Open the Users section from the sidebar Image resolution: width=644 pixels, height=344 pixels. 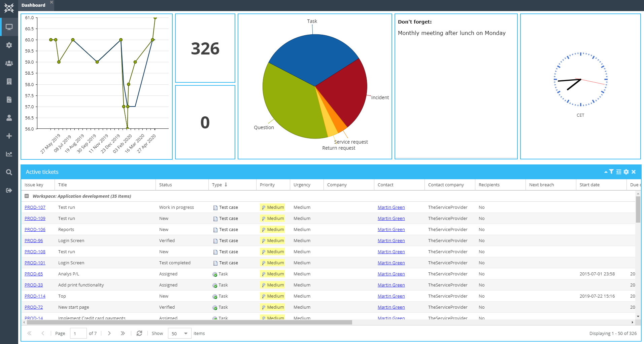tap(9, 63)
